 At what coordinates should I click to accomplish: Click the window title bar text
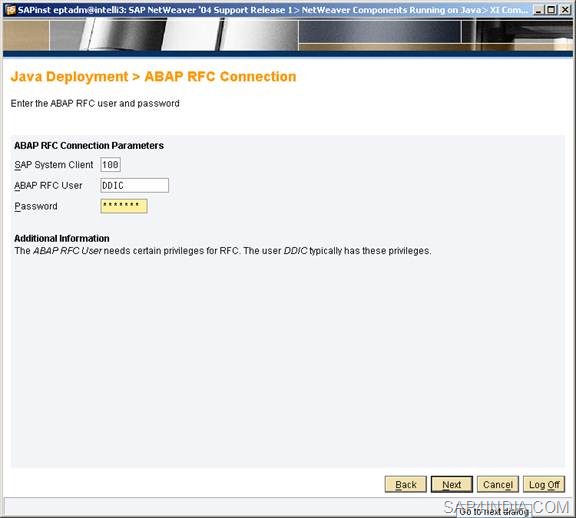[272, 10]
